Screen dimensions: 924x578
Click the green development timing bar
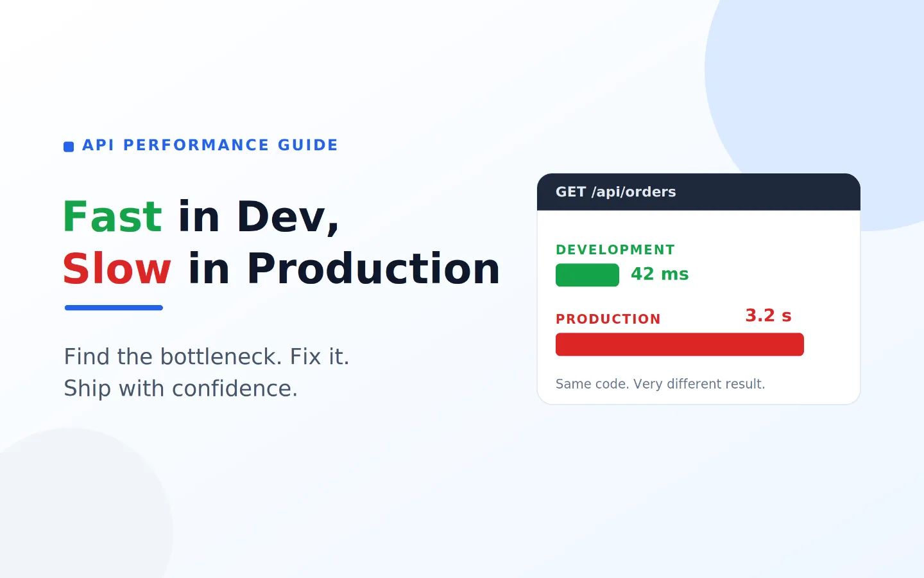coord(587,275)
